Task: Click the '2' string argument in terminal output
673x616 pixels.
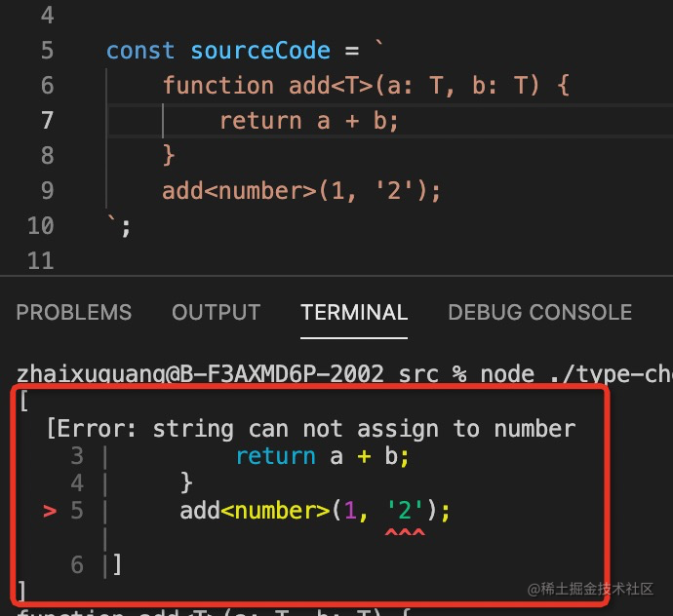Action: click(406, 511)
